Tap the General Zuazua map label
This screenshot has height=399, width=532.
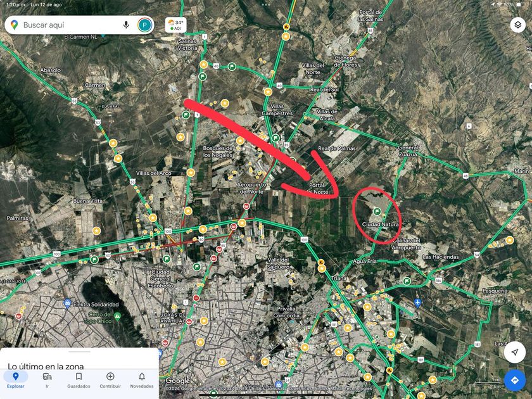click(x=408, y=151)
